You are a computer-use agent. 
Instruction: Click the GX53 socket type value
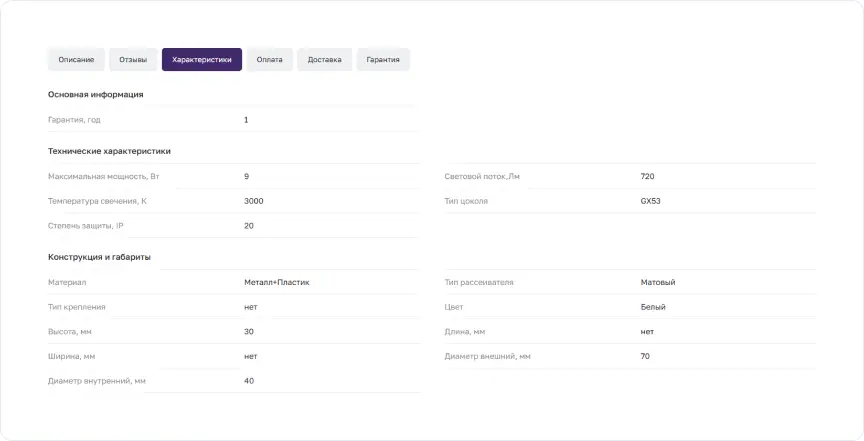(650, 201)
